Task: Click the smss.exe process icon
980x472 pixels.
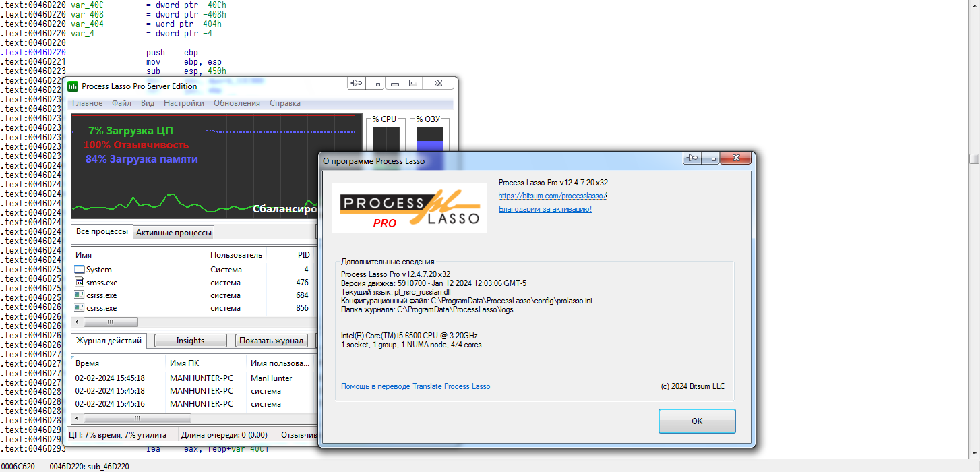Action: (80, 283)
